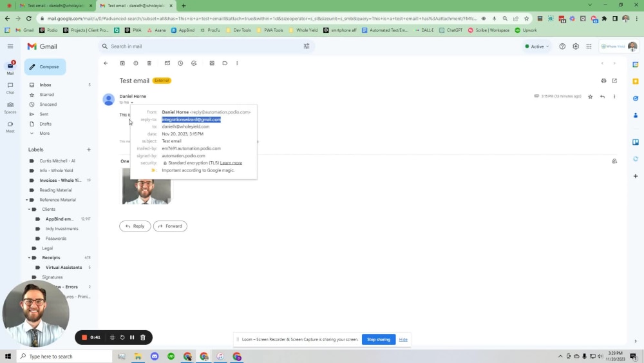Print the email conversation

coord(603,81)
